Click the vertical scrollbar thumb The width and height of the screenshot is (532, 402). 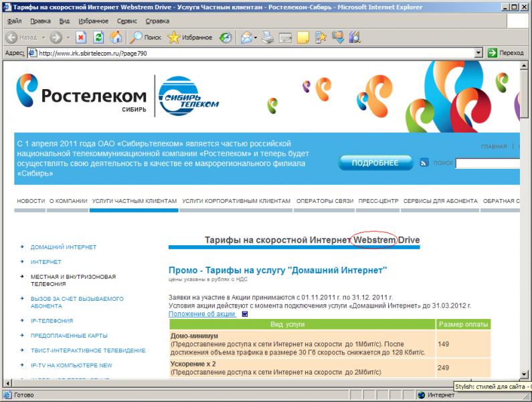click(x=524, y=94)
